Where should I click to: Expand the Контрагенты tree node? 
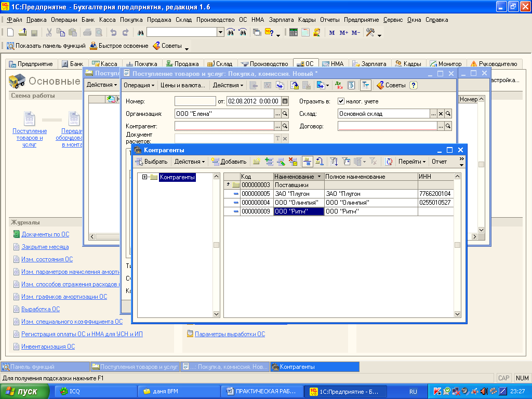144,177
